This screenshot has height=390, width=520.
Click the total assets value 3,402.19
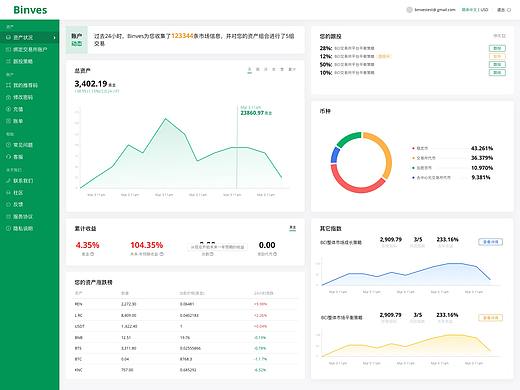point(91,84)
